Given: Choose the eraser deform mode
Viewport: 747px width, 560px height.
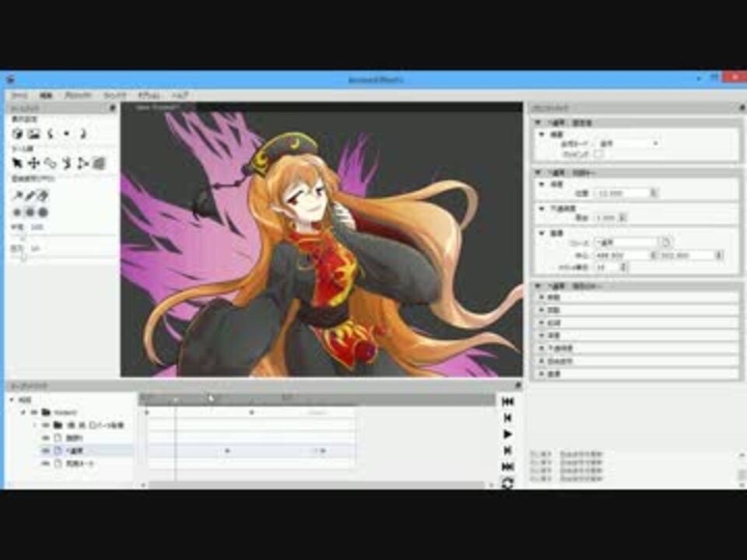Looking at the screenshot, I should (44, 195).
